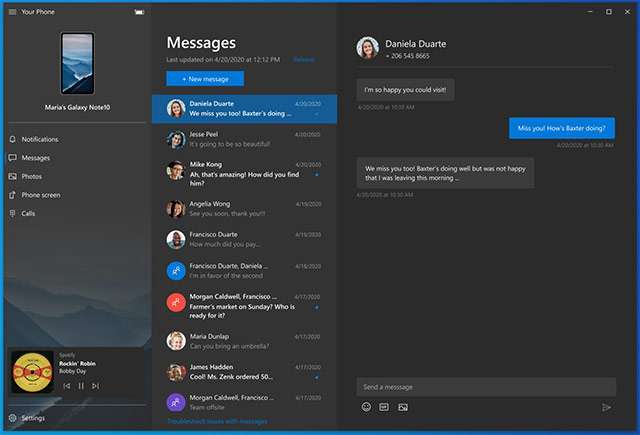Screen dimensions: 640x435
Task: Attach an image to the message
Action: 403,407
